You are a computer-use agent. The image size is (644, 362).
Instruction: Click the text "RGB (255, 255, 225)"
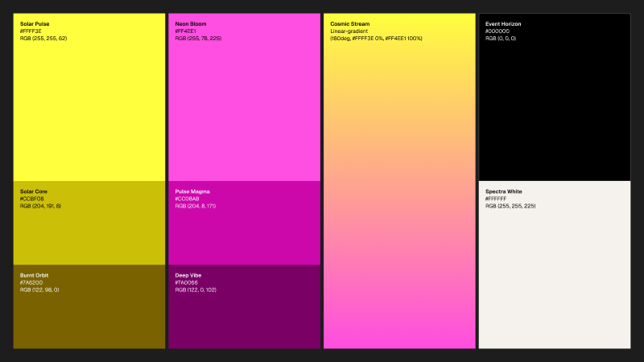510,206
